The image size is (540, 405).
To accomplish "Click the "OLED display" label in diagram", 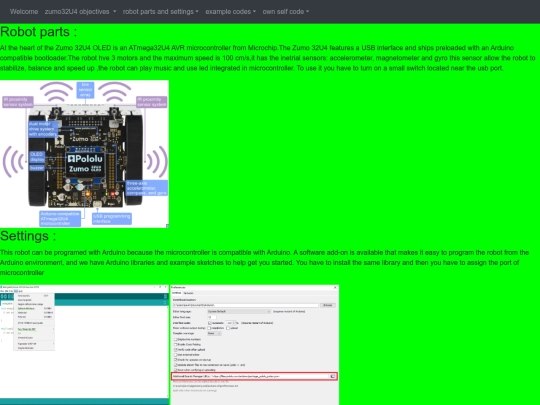I will click(x=37, y=157).
